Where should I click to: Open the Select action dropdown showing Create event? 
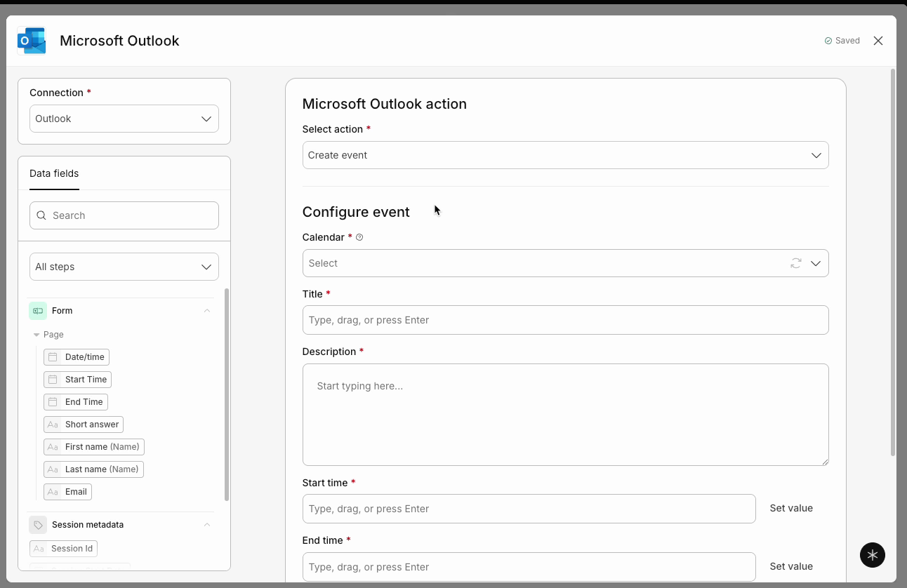pyautogui.click(x=565, y=155)
